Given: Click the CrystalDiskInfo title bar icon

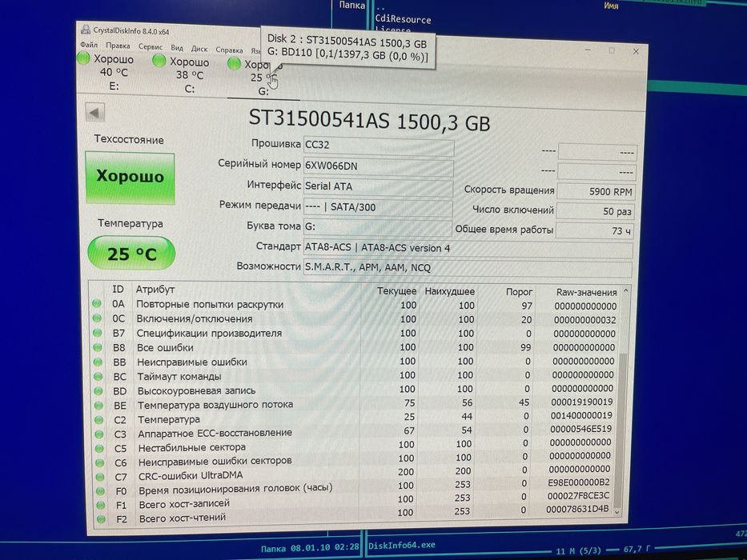Looking at the screenshot, I should point(86,30).
